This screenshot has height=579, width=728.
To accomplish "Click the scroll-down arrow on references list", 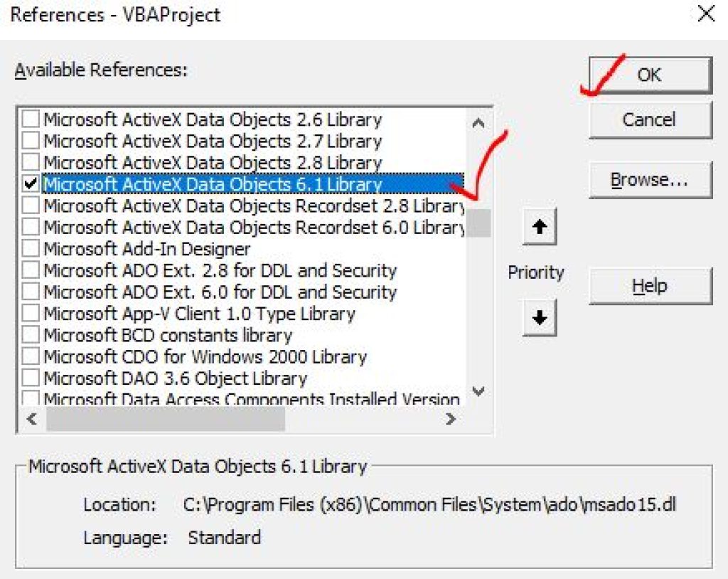I will [479, 391].
